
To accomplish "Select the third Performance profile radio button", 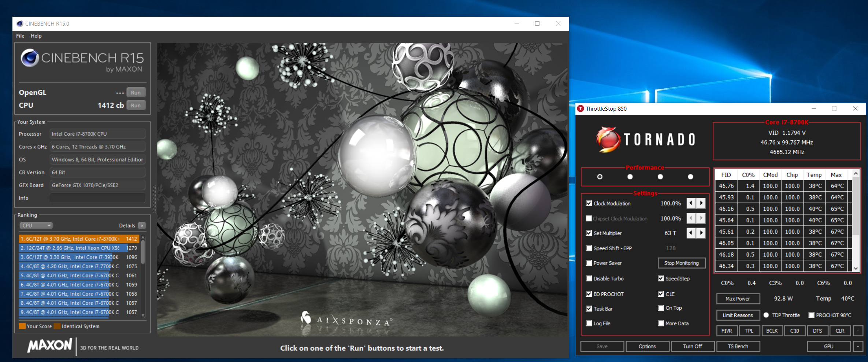I will (660, 177).
